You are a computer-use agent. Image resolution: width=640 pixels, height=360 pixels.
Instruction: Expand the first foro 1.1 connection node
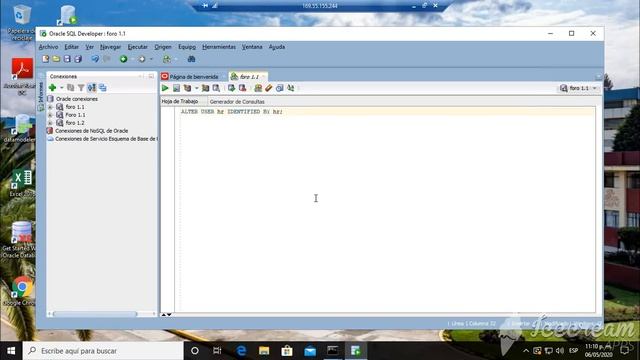(50, 107)
